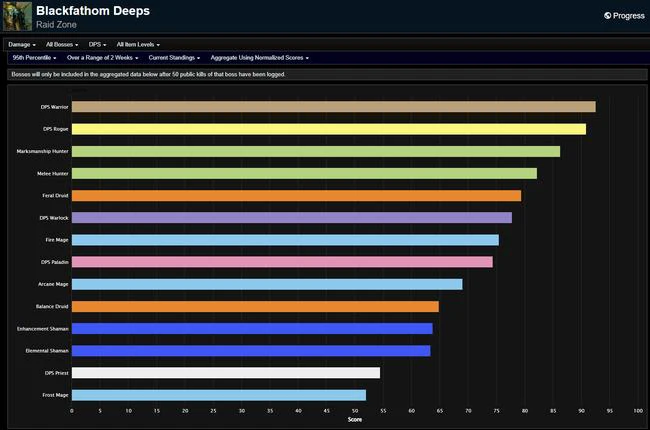Click the 100 tick on score axis
Viewport: 650px width, 430px height.
click(638, 411)
